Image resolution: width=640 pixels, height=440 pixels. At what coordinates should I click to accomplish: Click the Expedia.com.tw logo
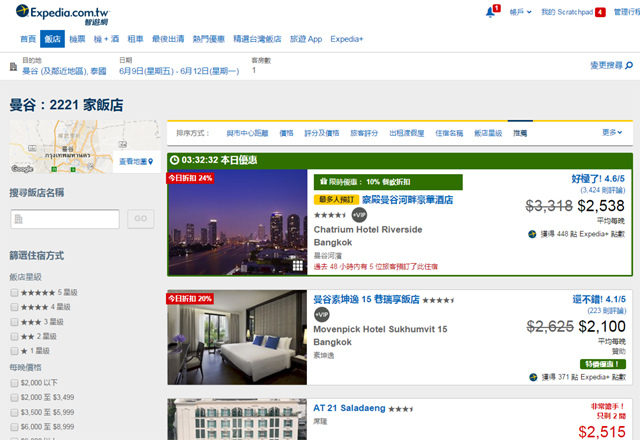[x=62, y=15]
